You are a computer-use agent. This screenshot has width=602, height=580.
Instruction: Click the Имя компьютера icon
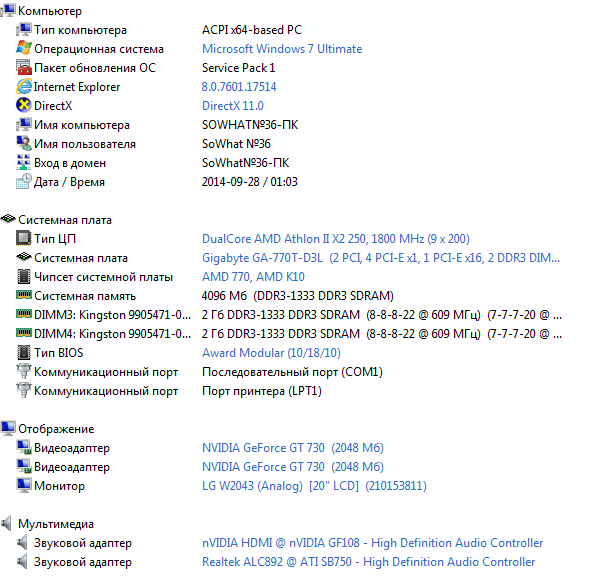(23, 124)
